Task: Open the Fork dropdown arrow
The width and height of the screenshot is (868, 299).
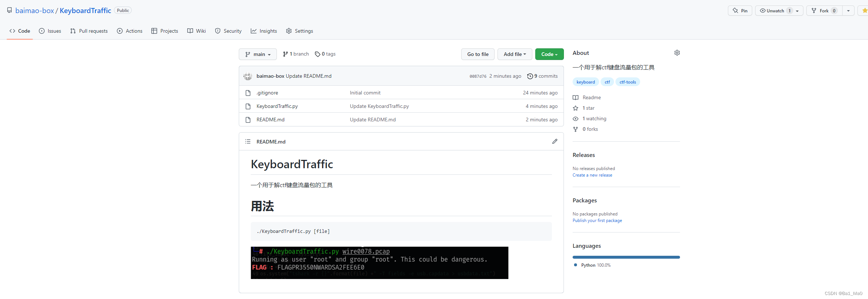Action: pos(848,11)
